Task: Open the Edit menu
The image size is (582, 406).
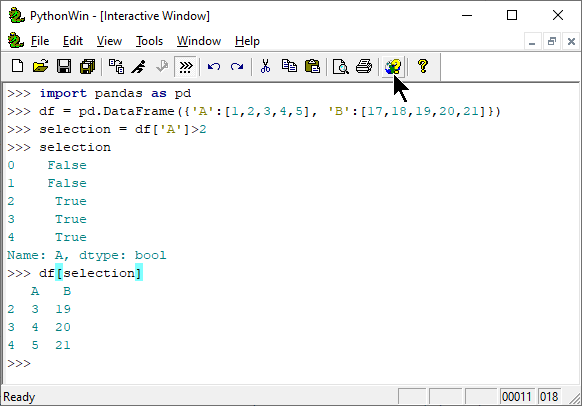Action: [73, 41]
